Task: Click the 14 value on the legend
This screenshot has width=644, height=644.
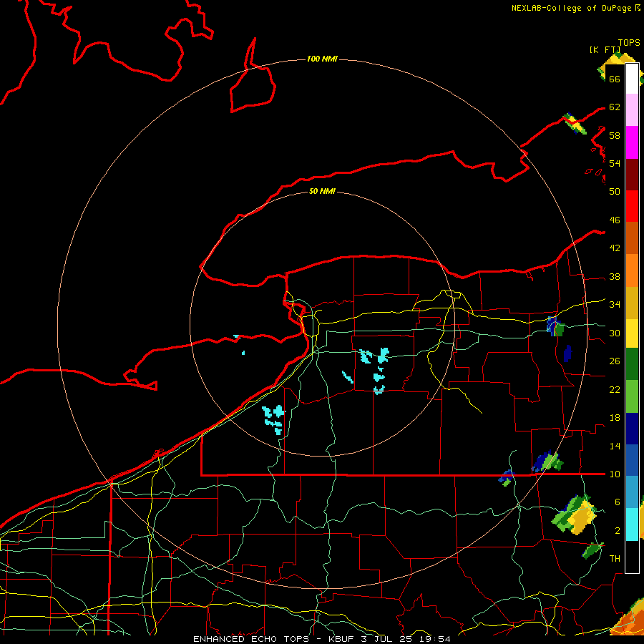Action: pos(615,446)
